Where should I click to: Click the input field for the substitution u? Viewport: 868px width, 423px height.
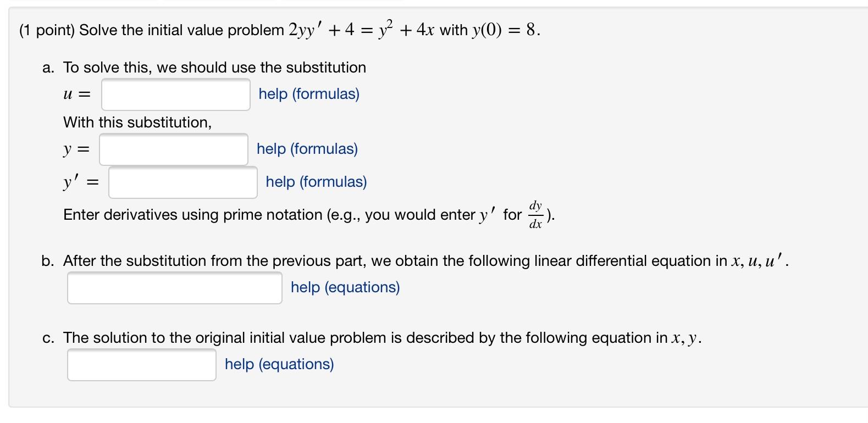pos(175,94)
